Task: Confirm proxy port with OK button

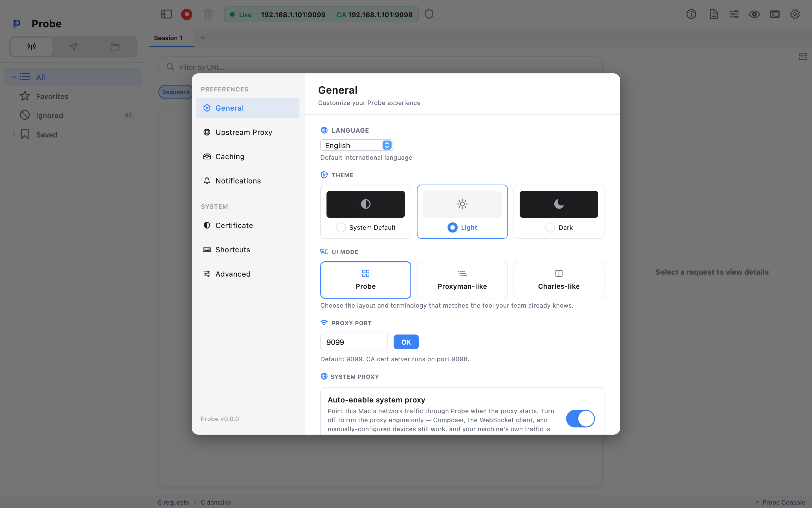Action: 406,342
